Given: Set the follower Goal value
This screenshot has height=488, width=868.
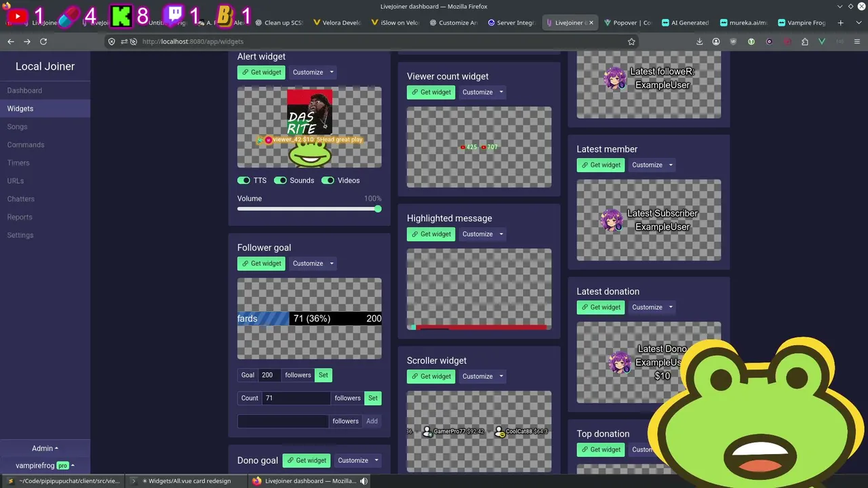Looking at the screenshot, I should click(x=323, y=375).
